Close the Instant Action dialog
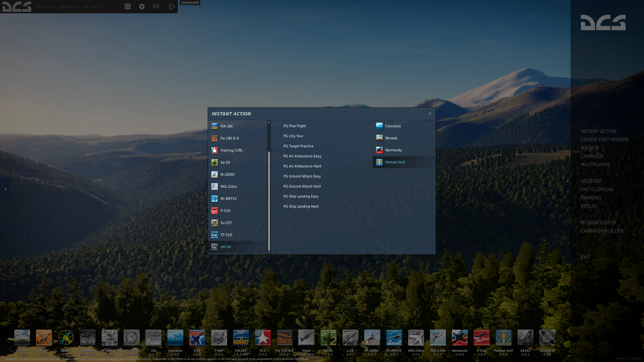The image size is (644, 362). [x=430, y=114]
